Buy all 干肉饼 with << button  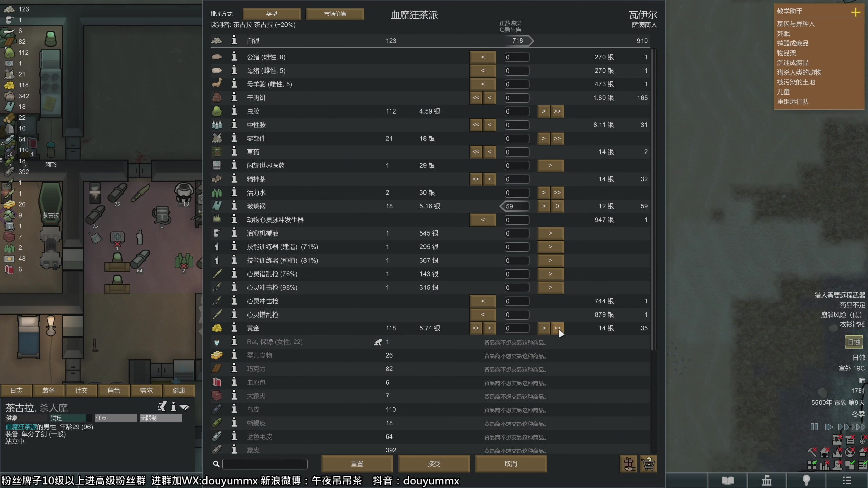[x=476, y=98]
